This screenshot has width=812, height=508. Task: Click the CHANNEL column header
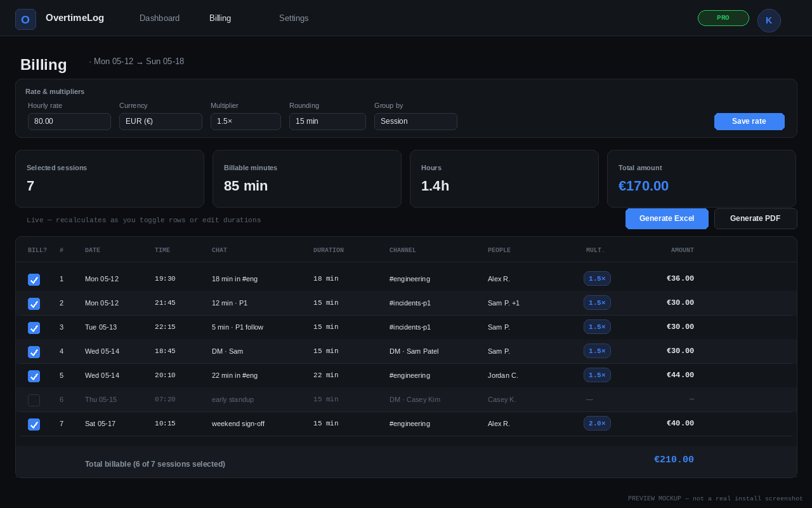(x=403, y=250)
